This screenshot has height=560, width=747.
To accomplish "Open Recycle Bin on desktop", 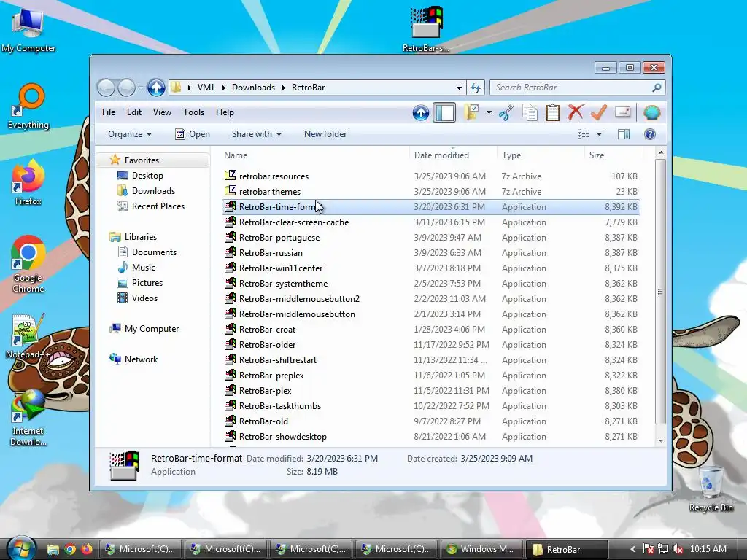I will click(x=711, y=489).
